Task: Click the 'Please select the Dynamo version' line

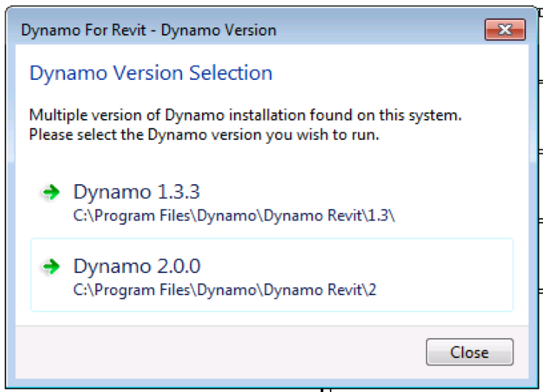Action: pyautogui.click(x=203, y=136)
